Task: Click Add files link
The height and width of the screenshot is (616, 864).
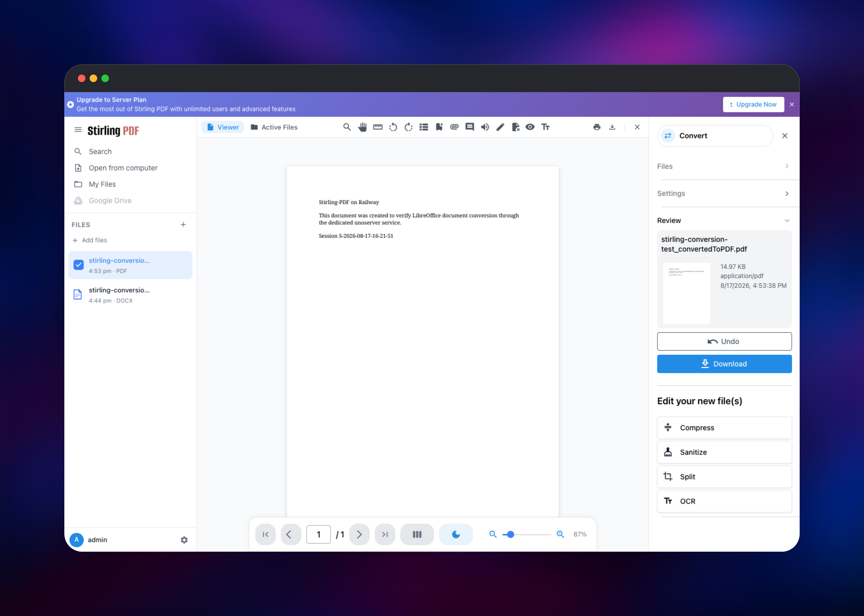Action: pyautogui.click(x=90, y=240)
